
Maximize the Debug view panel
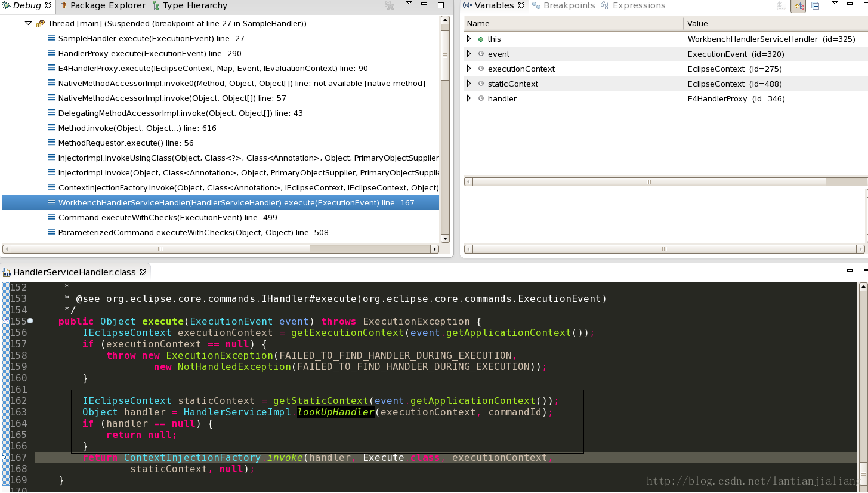[x=441, y=5]
